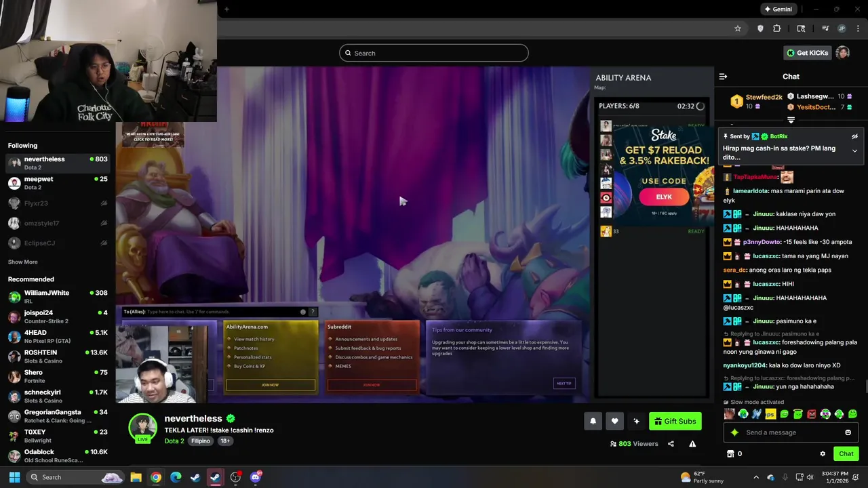Open EclipseCJ offline channel
The height and width of the screenshot is (488, 868).
point(58,243)
